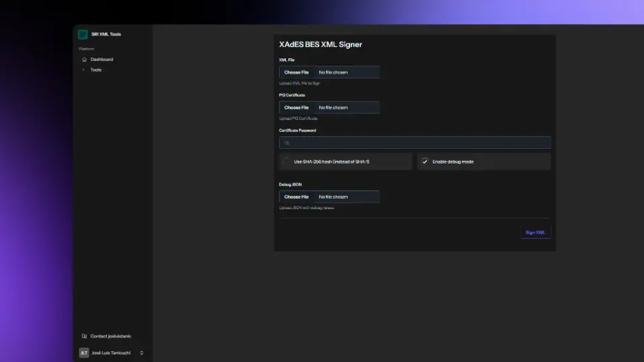This screenshot has height=362, width=644.
Task: Click the SRI XML Tools logo icon
Action: (83, 34)
